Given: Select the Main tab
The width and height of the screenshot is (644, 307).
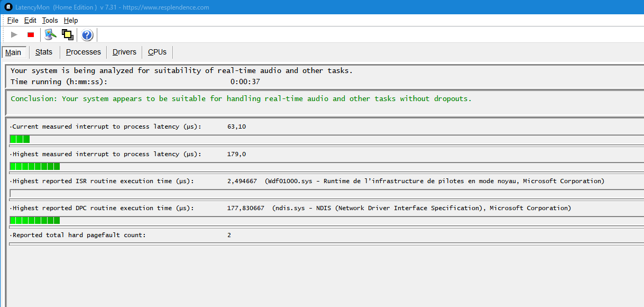Looking at the screenshot, I should pyautogui.click(x=14, y=52).
